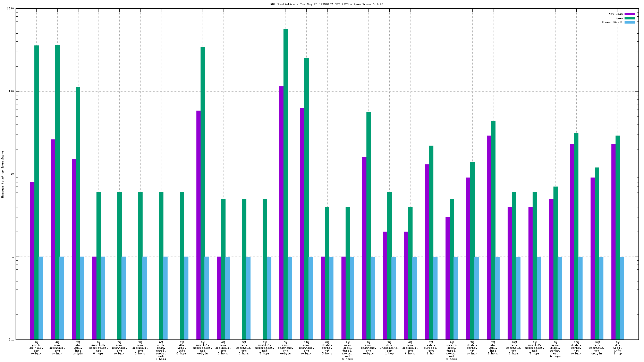Click the blue Score legend swatch

630,22
